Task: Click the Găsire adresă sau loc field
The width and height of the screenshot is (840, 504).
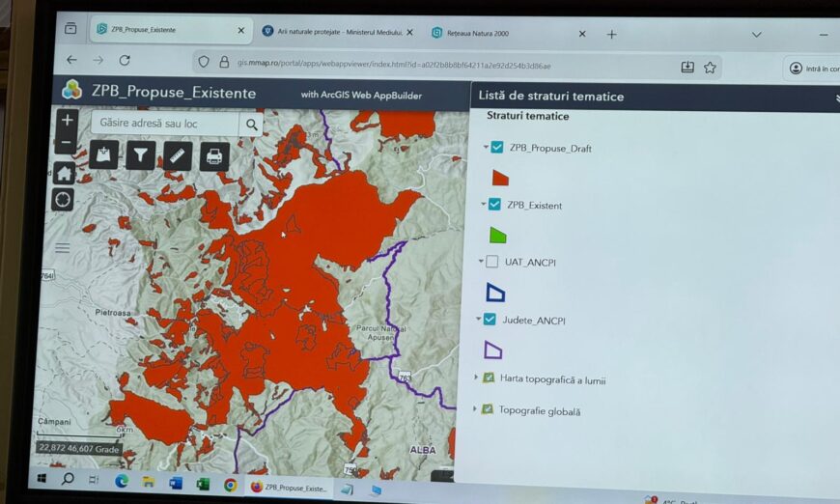Action: pyautogui.click(x=166, y=124)
